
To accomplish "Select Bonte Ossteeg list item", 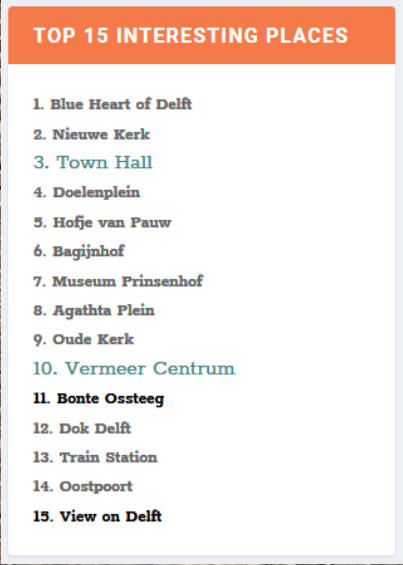I will click(x=99, y=399).
